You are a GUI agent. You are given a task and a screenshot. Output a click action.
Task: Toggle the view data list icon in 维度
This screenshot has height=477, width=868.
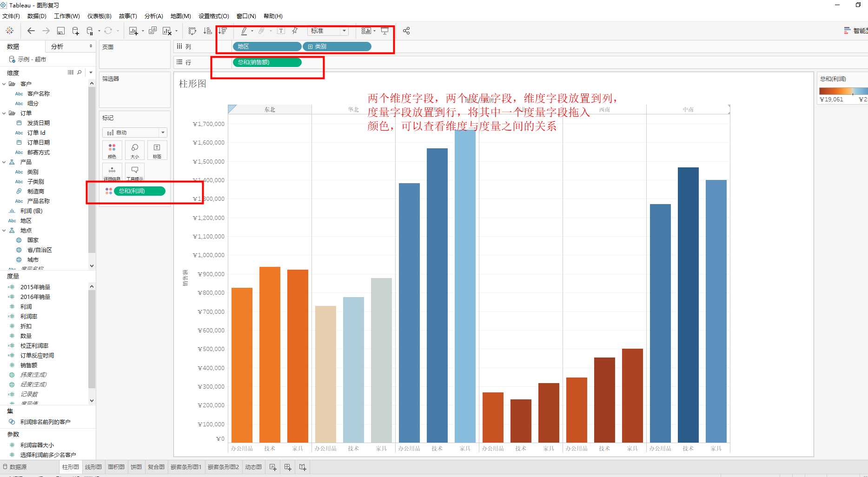click(x=71, y=73)
